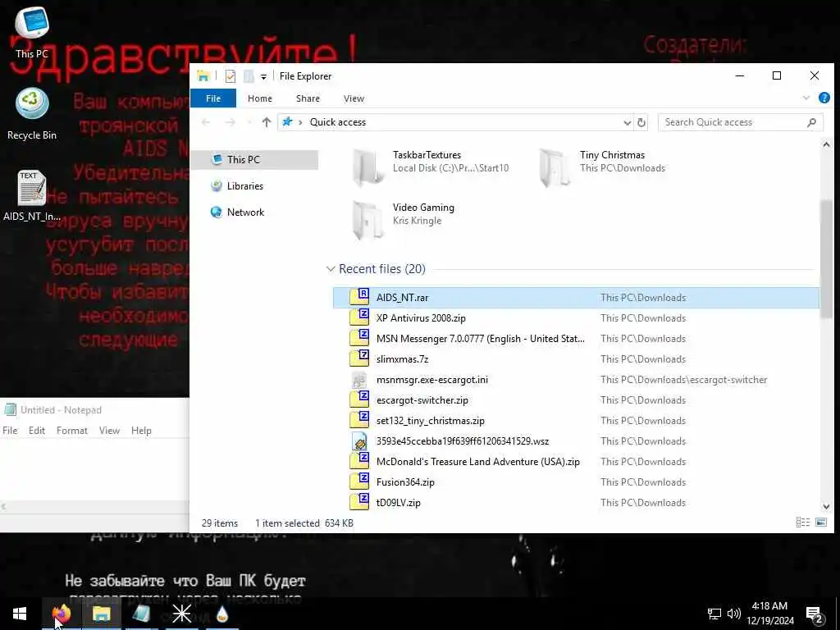The image size is (840, 630).
Task: Switch to the View ribbon tab
Action: pos(354,98)
